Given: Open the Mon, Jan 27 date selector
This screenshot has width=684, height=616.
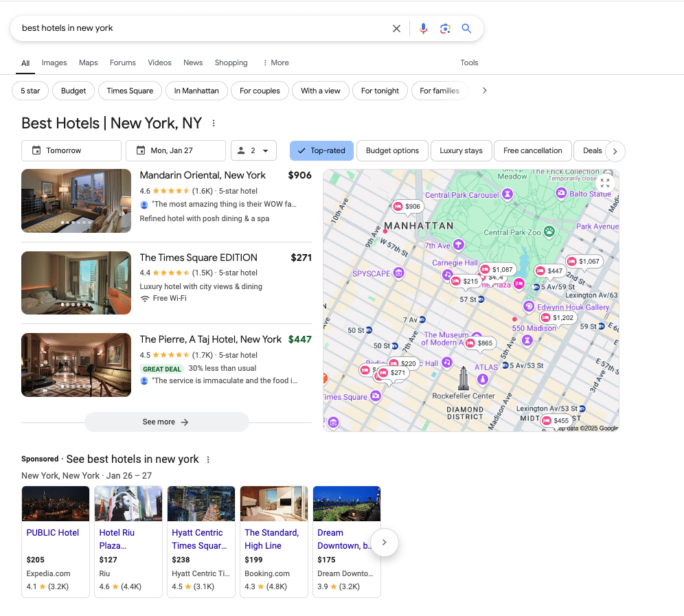Looking at the screenshot, I should [x=175, y=150].
